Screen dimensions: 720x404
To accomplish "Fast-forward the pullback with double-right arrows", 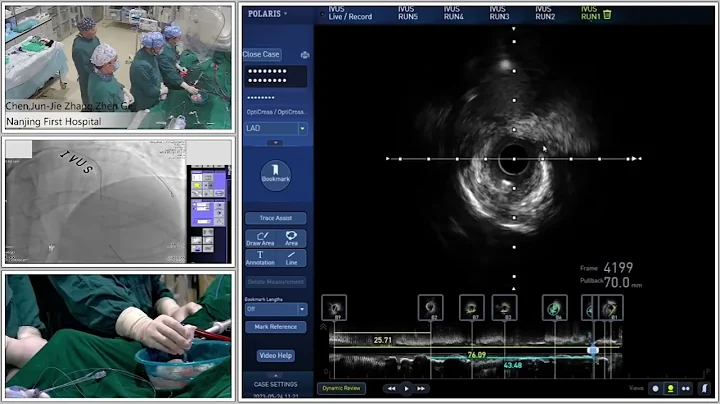I will (421, 388).
